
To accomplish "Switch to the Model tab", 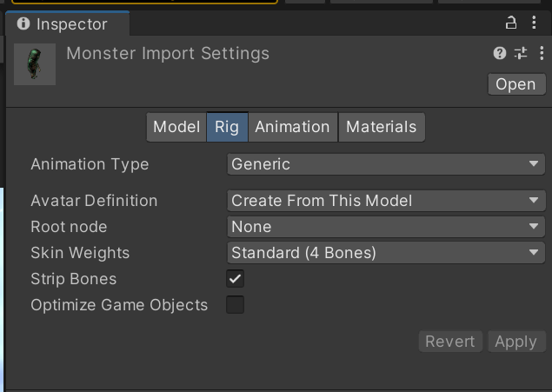I will tap(176, 127).
